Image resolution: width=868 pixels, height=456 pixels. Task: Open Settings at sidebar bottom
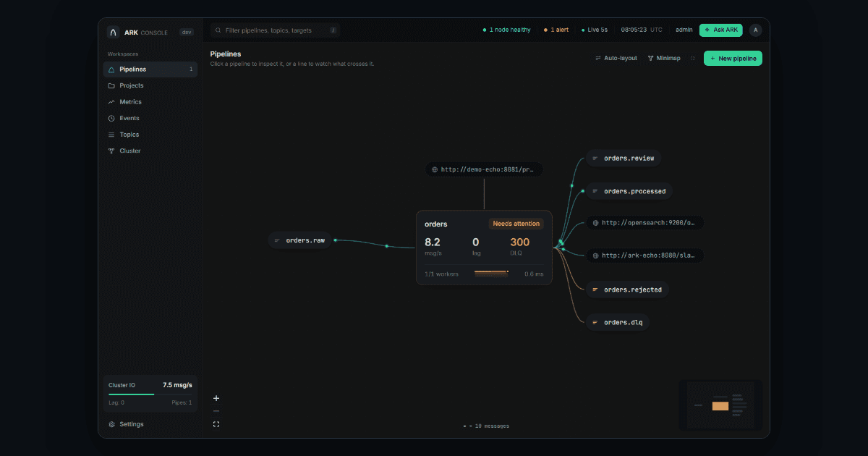[150, 424]
